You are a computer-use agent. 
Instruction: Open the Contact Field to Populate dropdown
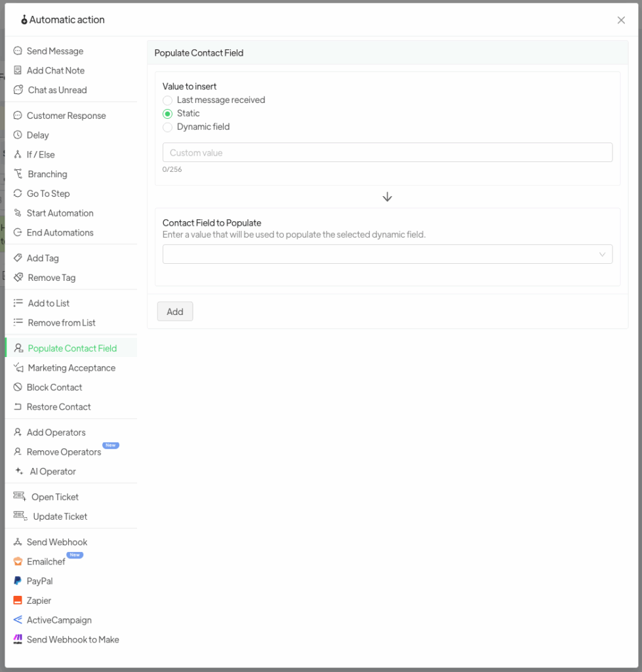point(380,255)
